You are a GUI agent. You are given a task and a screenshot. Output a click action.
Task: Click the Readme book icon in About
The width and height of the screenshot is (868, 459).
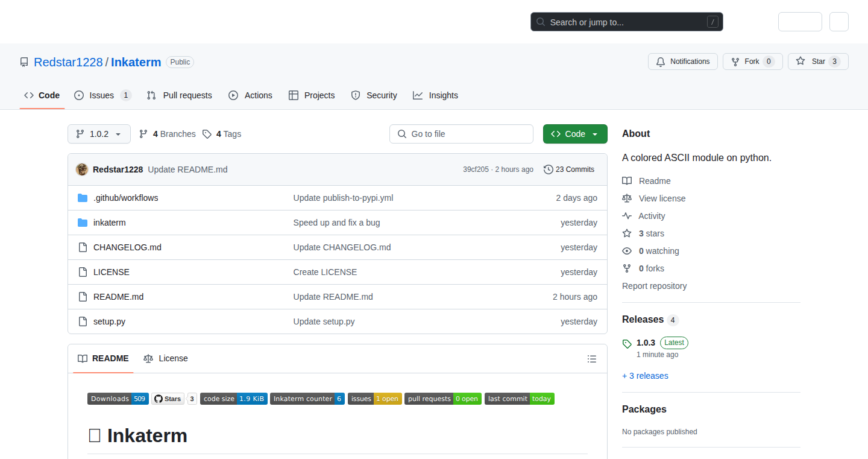click(627, 181)
